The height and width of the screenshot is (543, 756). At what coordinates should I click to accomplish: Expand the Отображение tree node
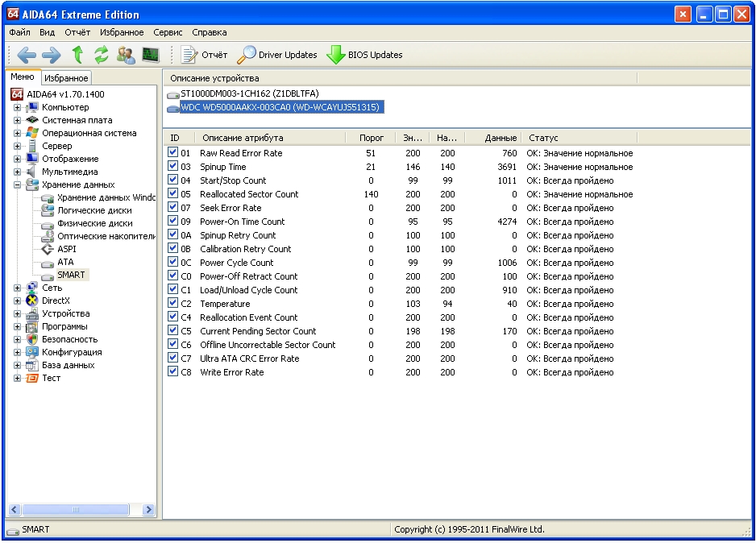(18, 159)
